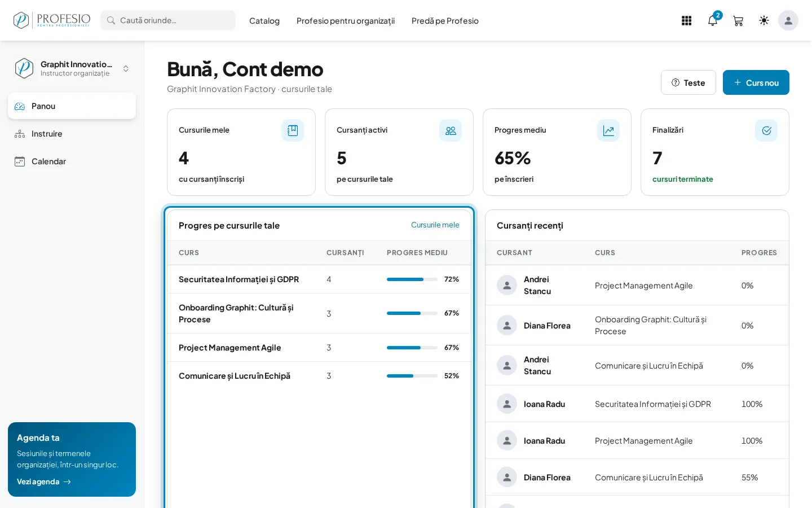Toggle the light/dark theme sun icon
The height and width of the screenshot is (508, 812).
coord(764,21)
